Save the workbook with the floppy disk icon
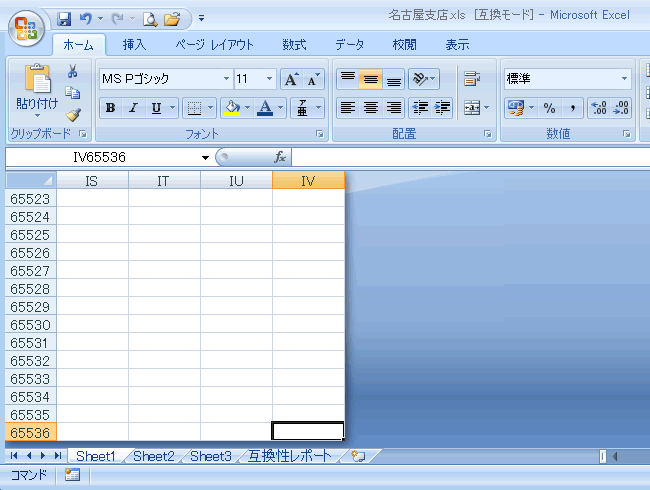The image size is (650, 490). [x=64, y=19]
